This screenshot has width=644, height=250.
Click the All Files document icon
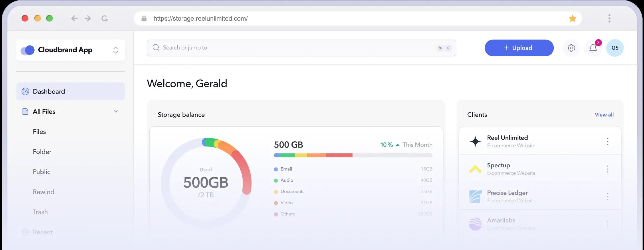point(25,112)
